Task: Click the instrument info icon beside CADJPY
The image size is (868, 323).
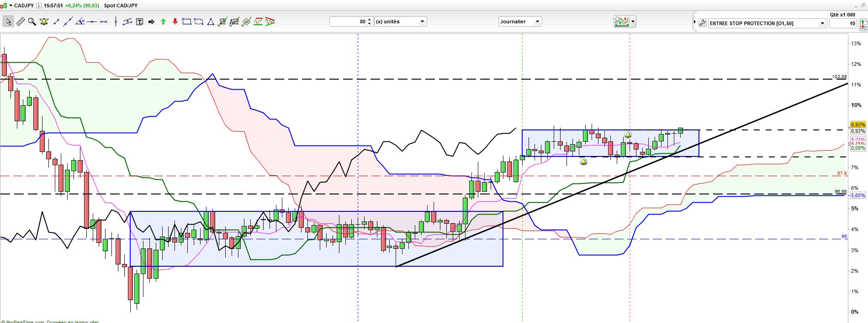Action: [39, 5]
